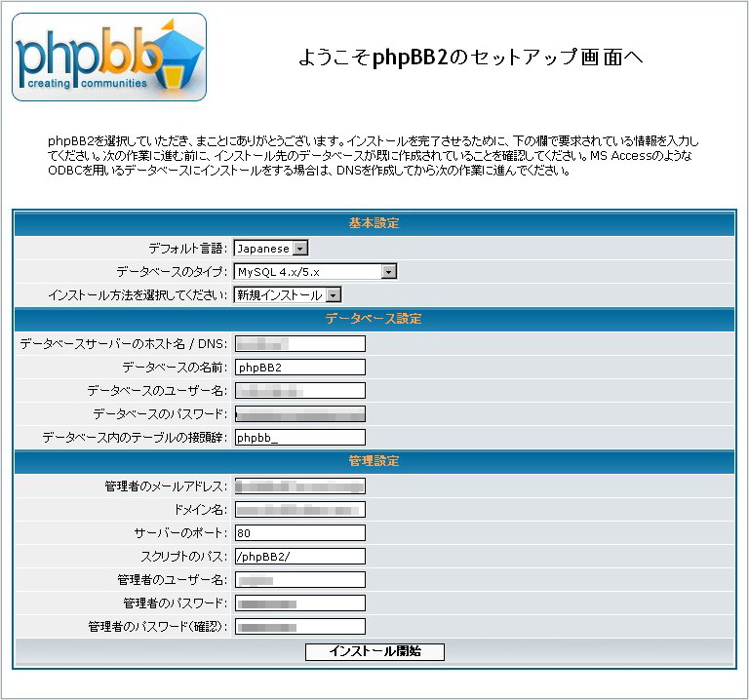Screen dimensions: 749x700
Task: Click the ドメイン名 label text
Action: tap(200, 510)
